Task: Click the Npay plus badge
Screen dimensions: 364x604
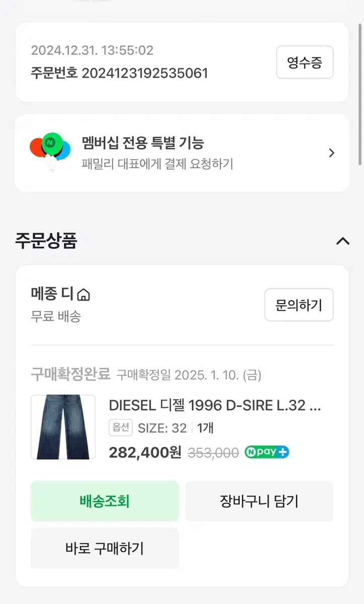Action: click(x=267, y=452)
